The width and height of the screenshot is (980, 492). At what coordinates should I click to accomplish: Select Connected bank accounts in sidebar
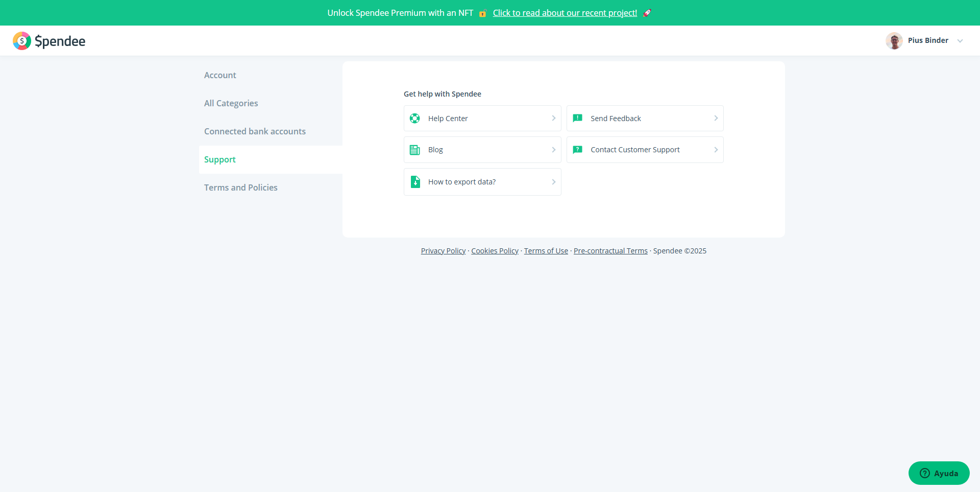tap(255, 131)
